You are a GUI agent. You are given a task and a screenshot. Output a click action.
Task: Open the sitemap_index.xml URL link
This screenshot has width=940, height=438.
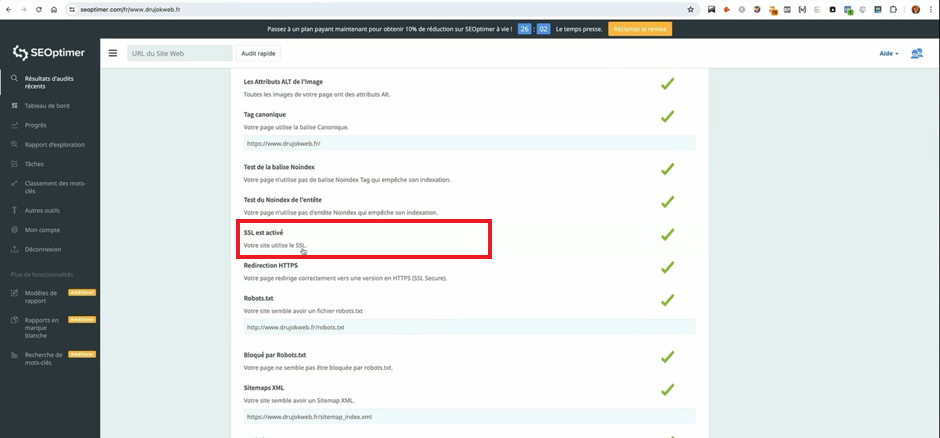(309, 416)
